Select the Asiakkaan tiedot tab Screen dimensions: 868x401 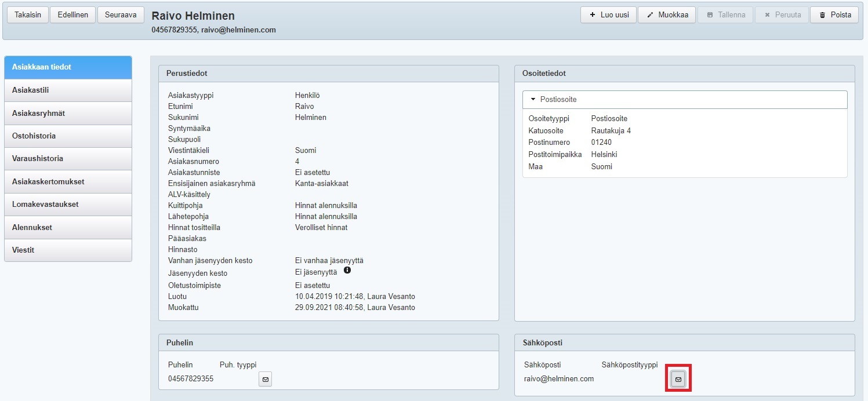pyautogui.click(x=68, y=67)
